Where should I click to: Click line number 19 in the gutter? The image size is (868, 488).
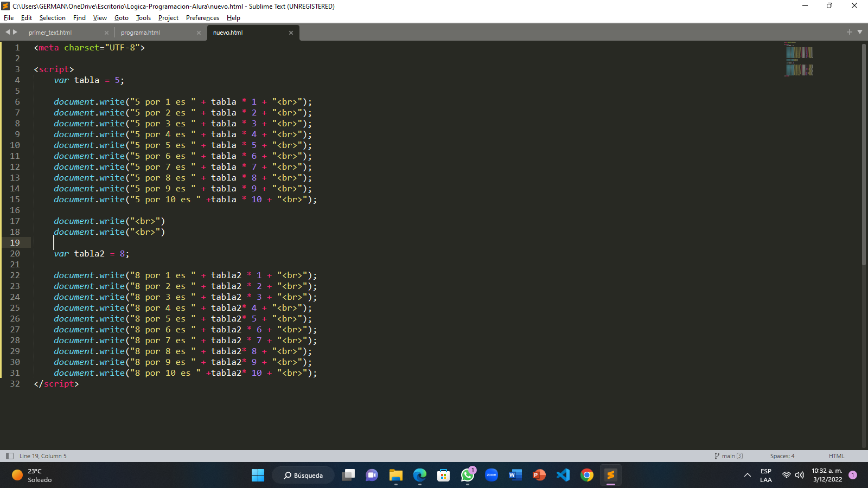click(15, 243)
